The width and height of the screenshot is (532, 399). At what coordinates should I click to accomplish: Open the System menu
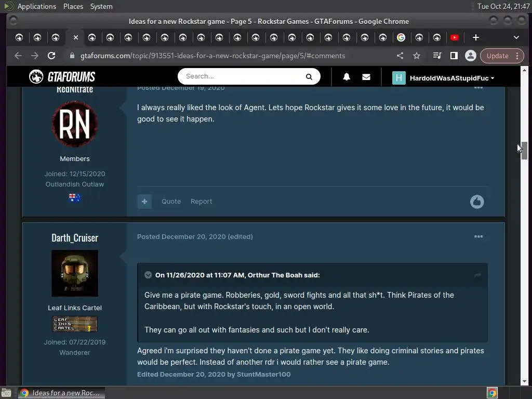(101, 6)
